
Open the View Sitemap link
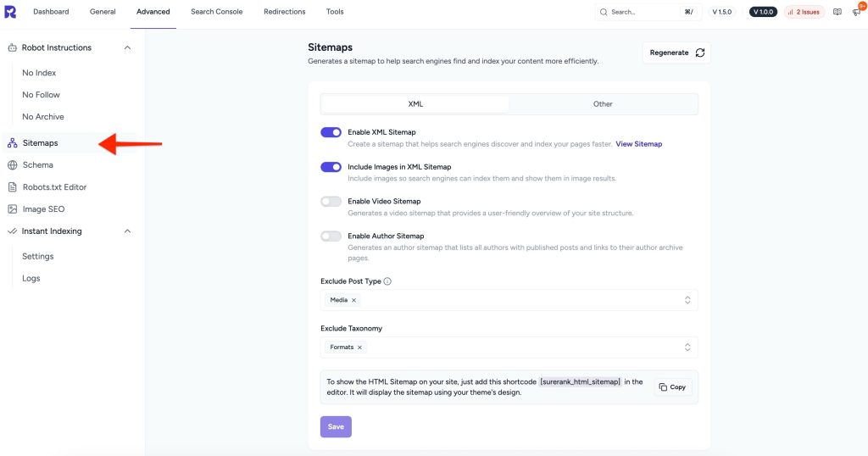click(x=639, y=144)
